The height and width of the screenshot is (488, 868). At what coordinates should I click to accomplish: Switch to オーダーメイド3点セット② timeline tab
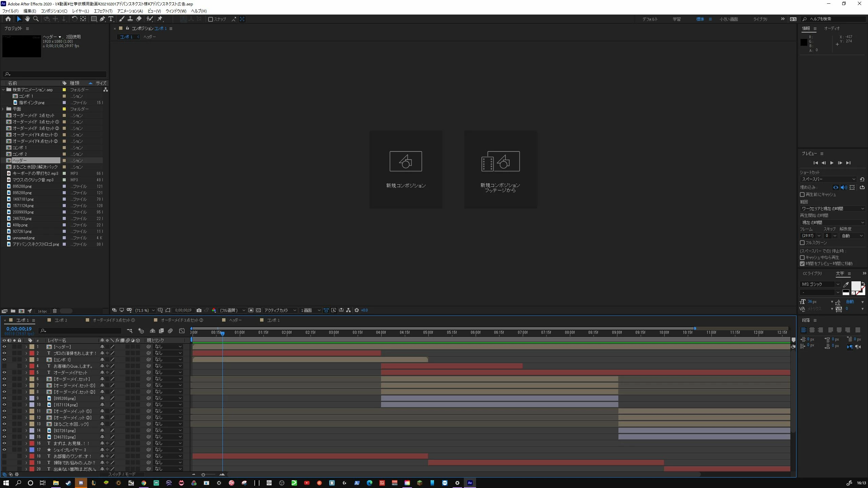click(x=182, y=320)
